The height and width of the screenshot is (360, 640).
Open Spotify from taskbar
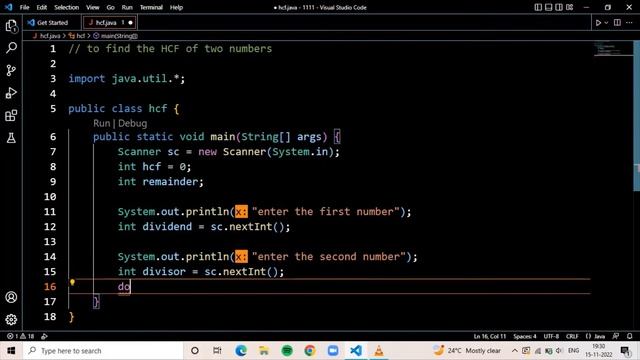[x=287, y=351]
